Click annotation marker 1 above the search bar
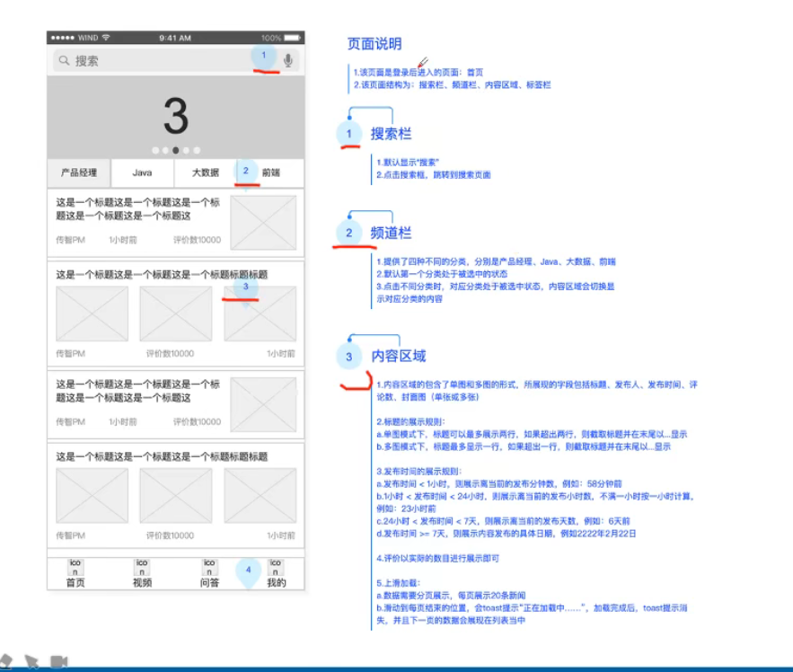 tap(262, 55)
